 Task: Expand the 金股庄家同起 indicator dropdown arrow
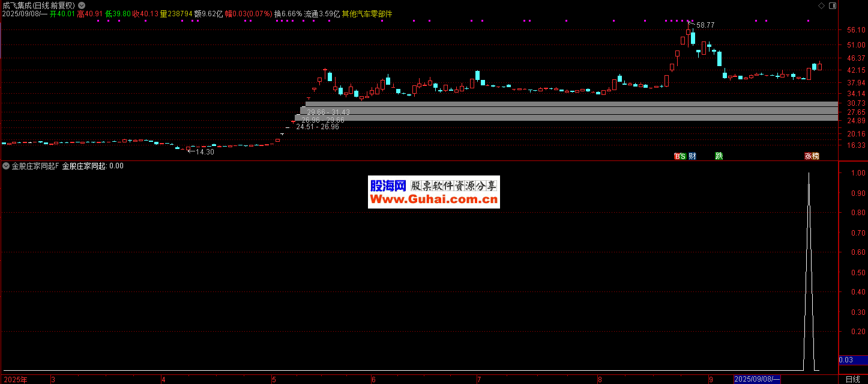point(6,166)
